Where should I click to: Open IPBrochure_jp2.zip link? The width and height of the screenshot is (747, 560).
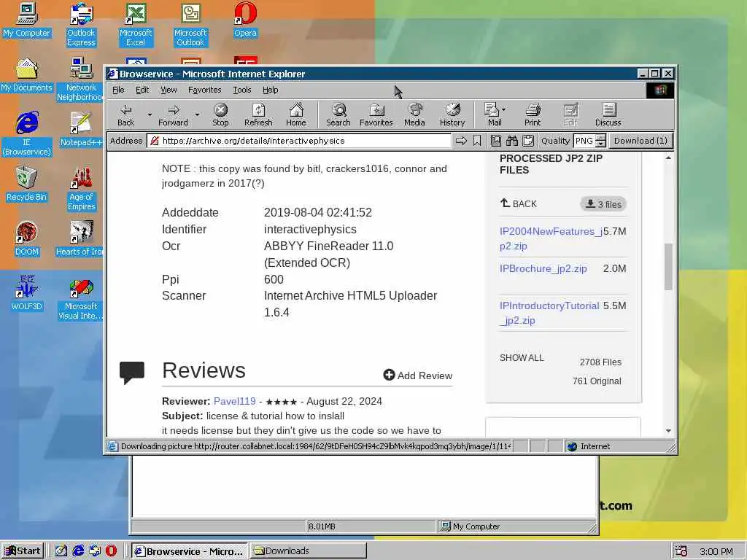click(x=543, y=268)
